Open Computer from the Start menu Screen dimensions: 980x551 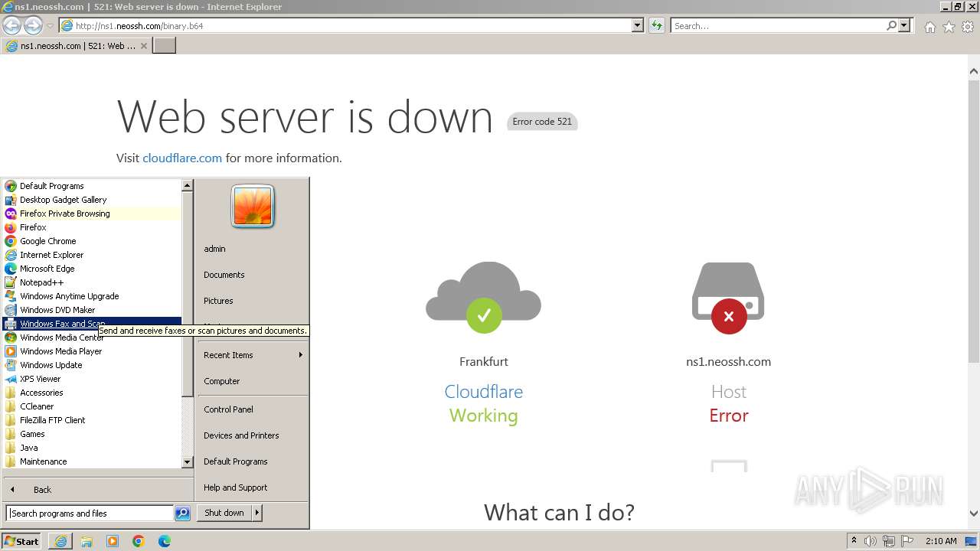click(253, 381)
